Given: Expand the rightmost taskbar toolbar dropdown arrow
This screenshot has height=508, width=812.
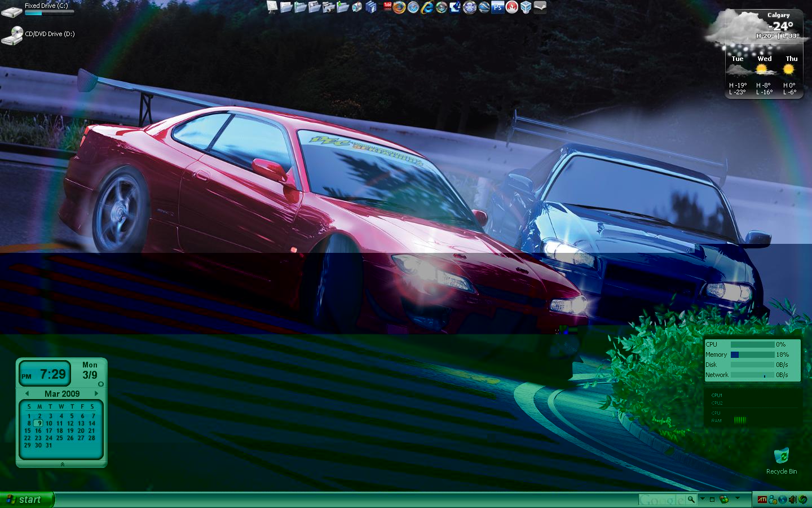Looking at the screenshot, I should tap(738, 499).
